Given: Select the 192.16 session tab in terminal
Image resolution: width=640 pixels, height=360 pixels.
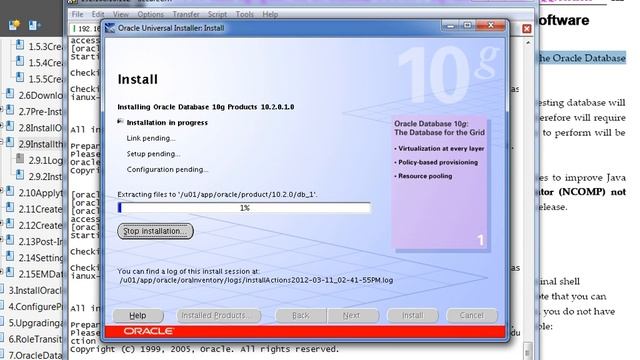Looking at the screenshot, I should [x=85, y=29].
